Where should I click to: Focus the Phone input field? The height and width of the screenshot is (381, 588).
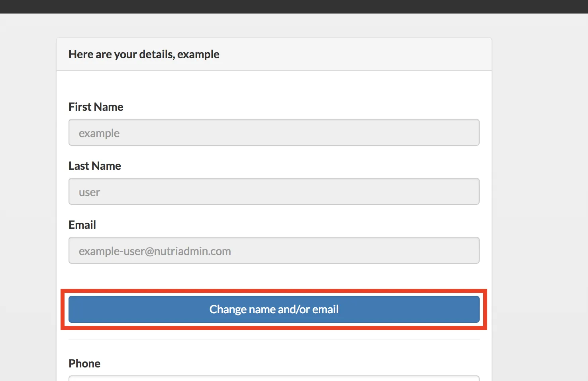[x=274, y=378]
